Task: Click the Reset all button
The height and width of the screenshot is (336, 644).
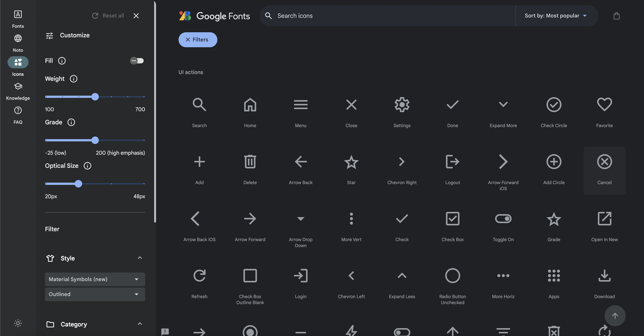Action: (108, 16)
